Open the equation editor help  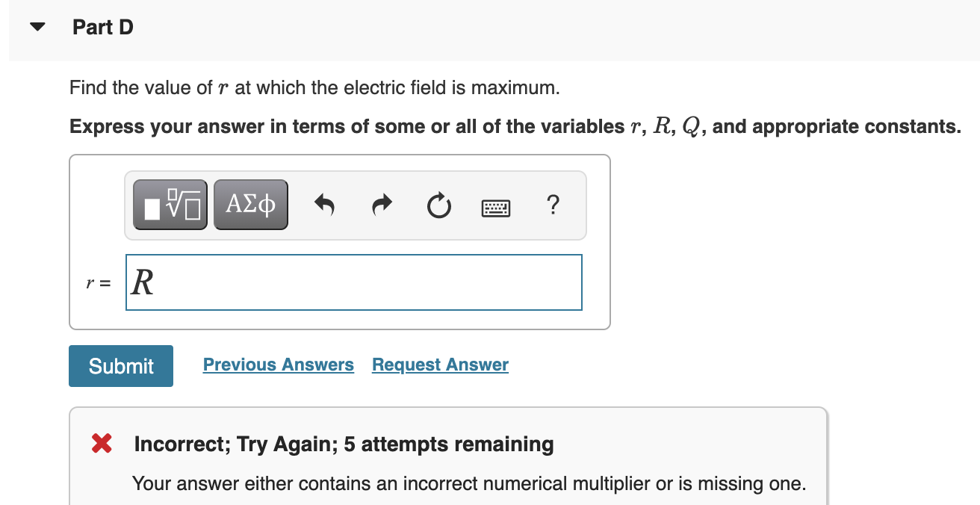pyautogui.click(x=553, y=205)
